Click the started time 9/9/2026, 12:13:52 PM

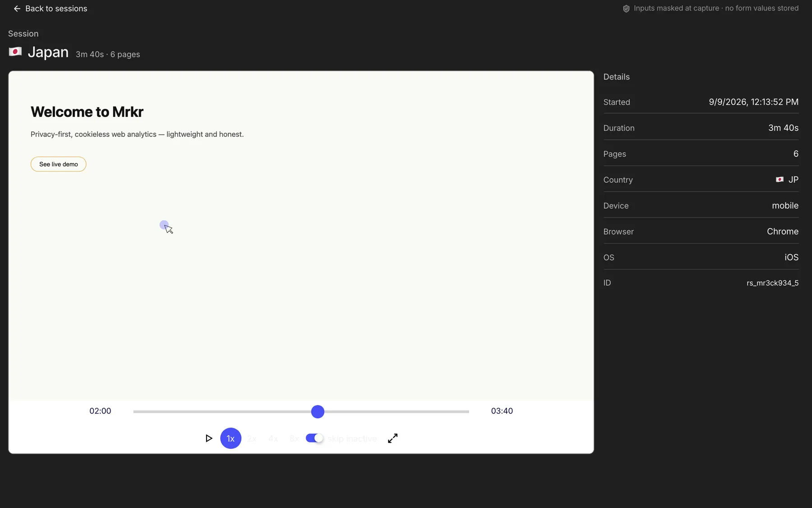(753, 102)
